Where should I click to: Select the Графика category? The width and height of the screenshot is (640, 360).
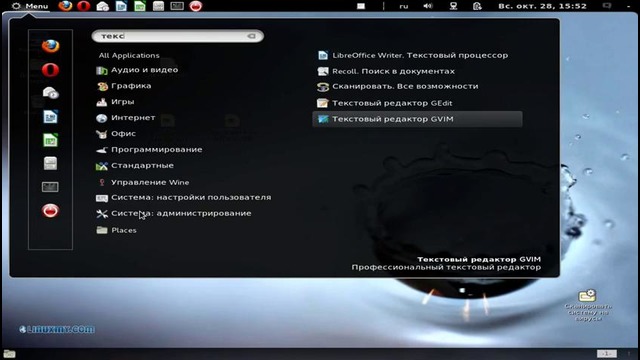coord(124,86)
